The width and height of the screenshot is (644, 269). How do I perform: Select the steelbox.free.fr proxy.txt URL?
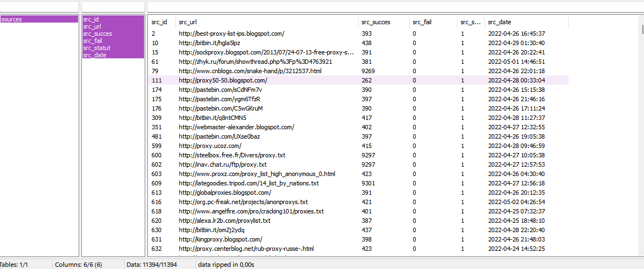point(232,155)
